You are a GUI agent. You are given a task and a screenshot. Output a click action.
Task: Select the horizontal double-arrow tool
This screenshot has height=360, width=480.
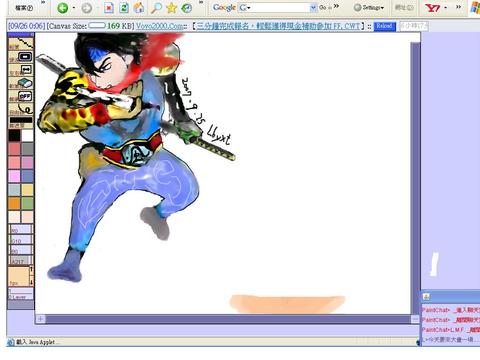tap(21, 70)
